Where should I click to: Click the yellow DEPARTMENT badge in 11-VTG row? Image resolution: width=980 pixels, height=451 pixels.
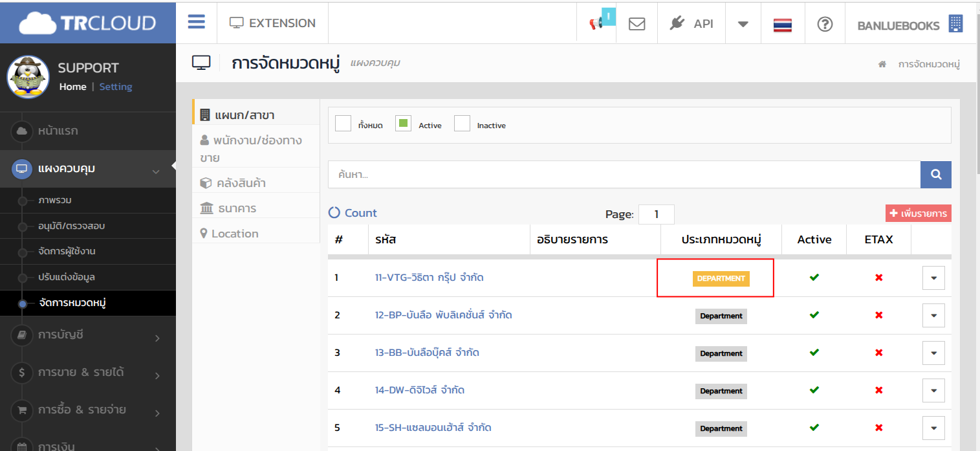[721, 278]
